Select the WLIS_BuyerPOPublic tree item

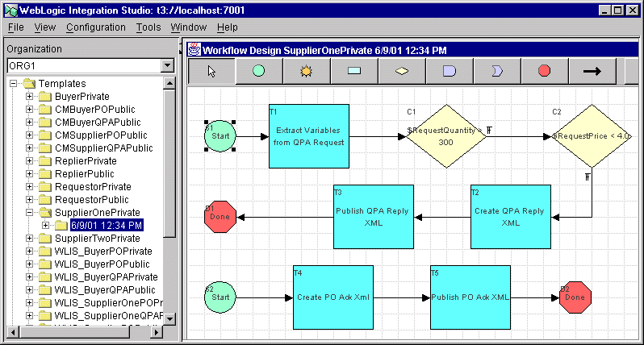102,264
